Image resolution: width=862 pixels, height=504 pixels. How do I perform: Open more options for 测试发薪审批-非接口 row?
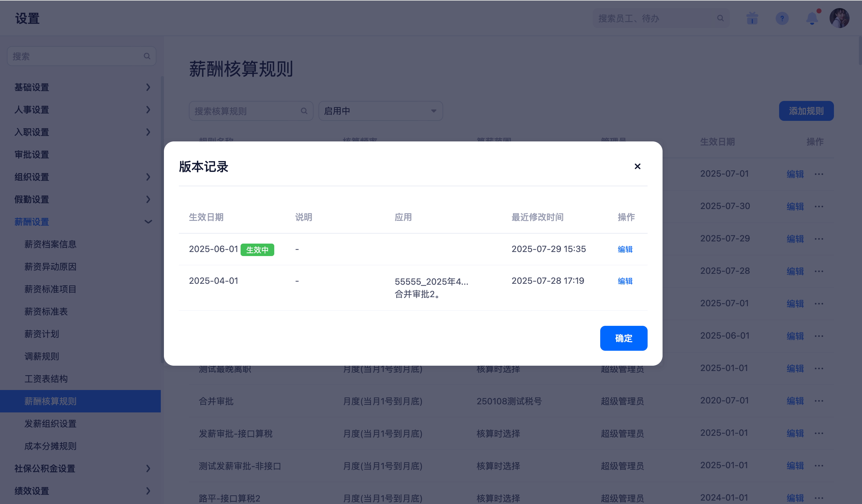[x=819, y=466]
